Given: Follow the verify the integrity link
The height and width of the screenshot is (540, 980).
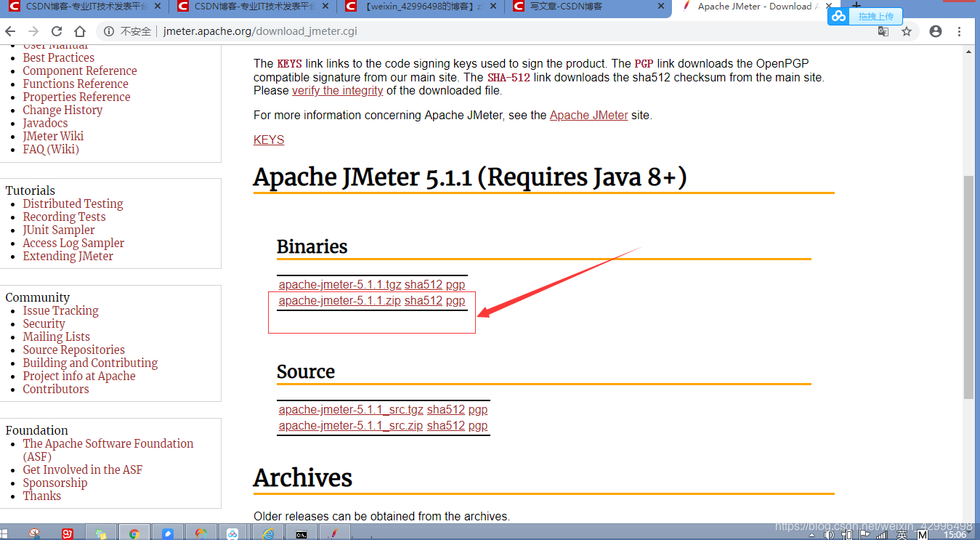Looking at the screenshot, I should coord(338,91).
